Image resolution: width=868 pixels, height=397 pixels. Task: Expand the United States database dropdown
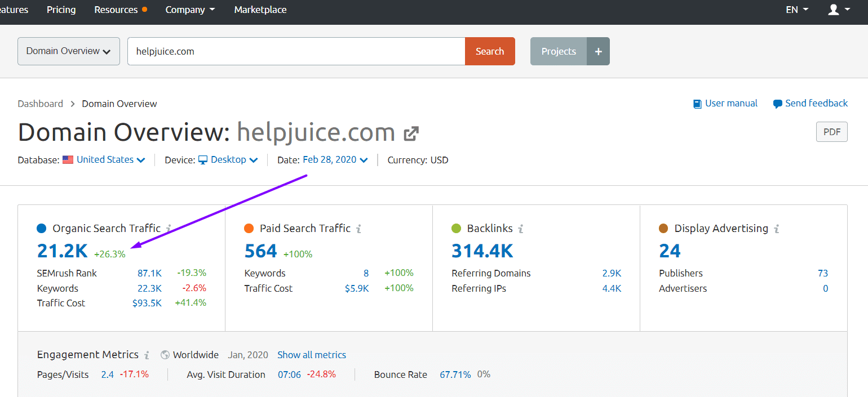click(111, 160)
